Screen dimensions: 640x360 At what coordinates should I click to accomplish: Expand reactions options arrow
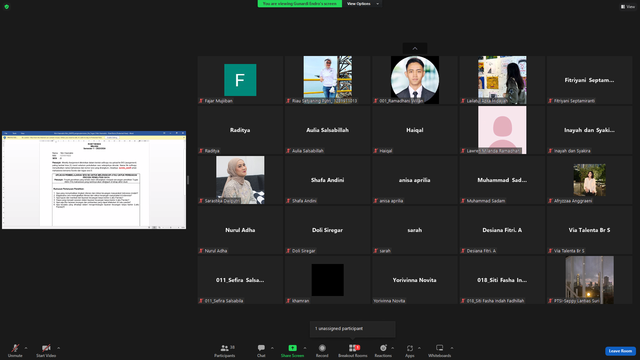point(393,348)
